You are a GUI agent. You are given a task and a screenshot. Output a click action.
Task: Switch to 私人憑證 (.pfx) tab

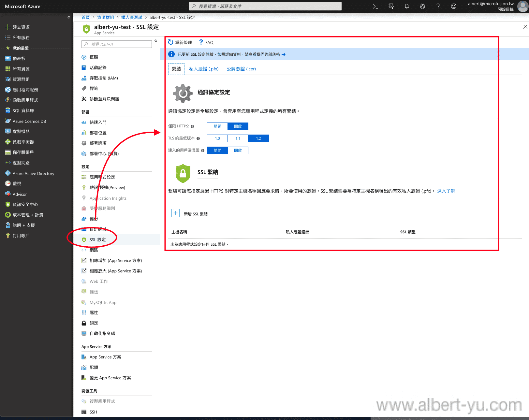click(204, 69)
